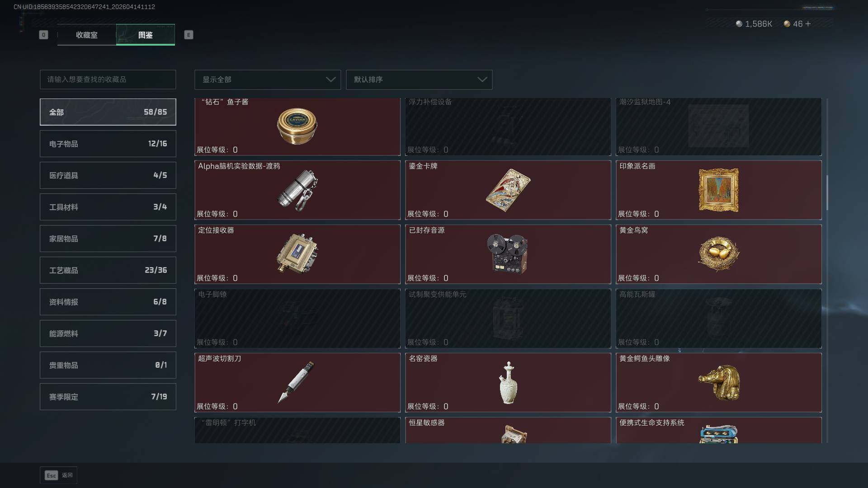
Task: Click the 鎏金卡牌 gilded card icon
Action: pos(508,190)
